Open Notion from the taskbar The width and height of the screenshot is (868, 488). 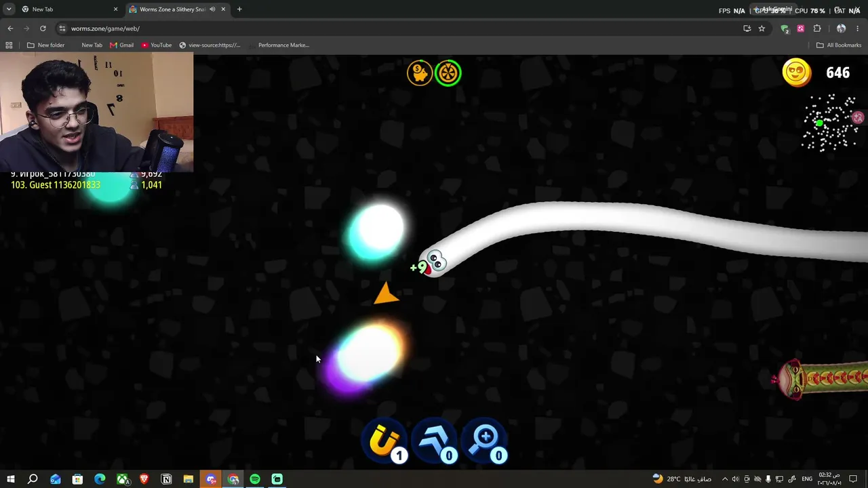(x=166, y=479)
